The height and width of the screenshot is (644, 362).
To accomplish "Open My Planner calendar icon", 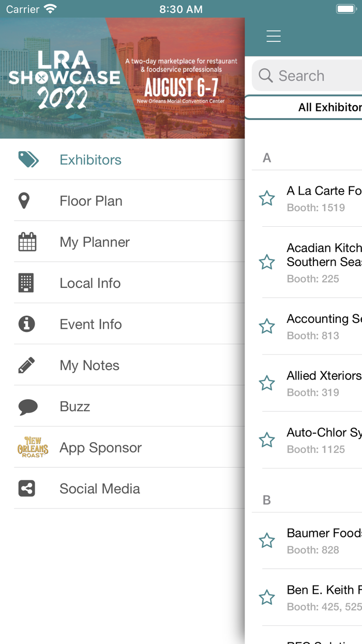I will click(27, 242).
